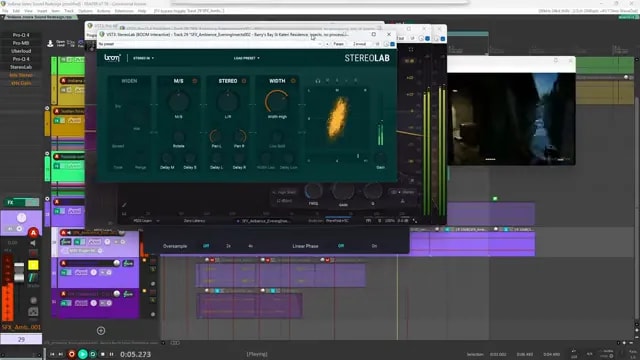
Task: Open the Zero Latency mode dropdown
Action: pyautogui.click(x=194, y=221)
